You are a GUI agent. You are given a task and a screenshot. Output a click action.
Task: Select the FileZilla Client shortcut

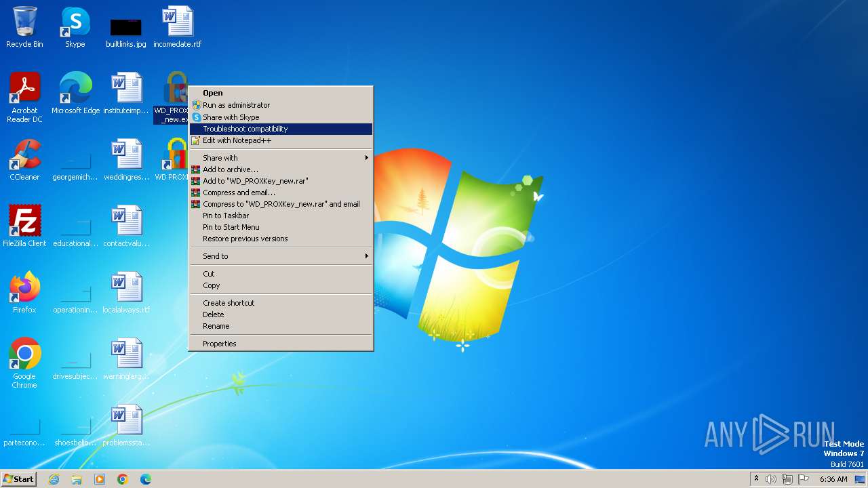[x=24, y=226]
